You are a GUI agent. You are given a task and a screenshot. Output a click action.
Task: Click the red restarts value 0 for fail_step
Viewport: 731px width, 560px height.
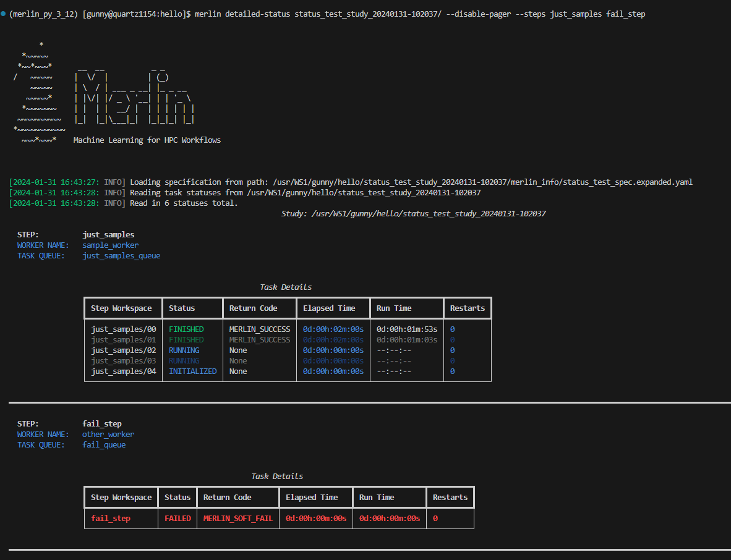[435, 519]
